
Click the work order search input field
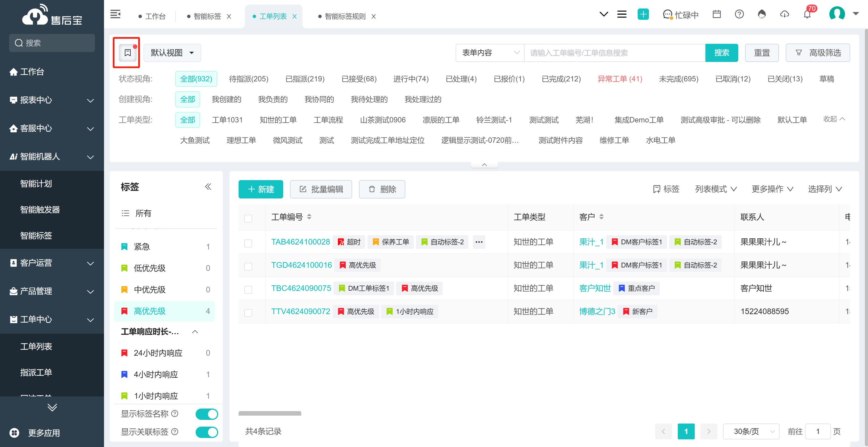pos(614,53)
